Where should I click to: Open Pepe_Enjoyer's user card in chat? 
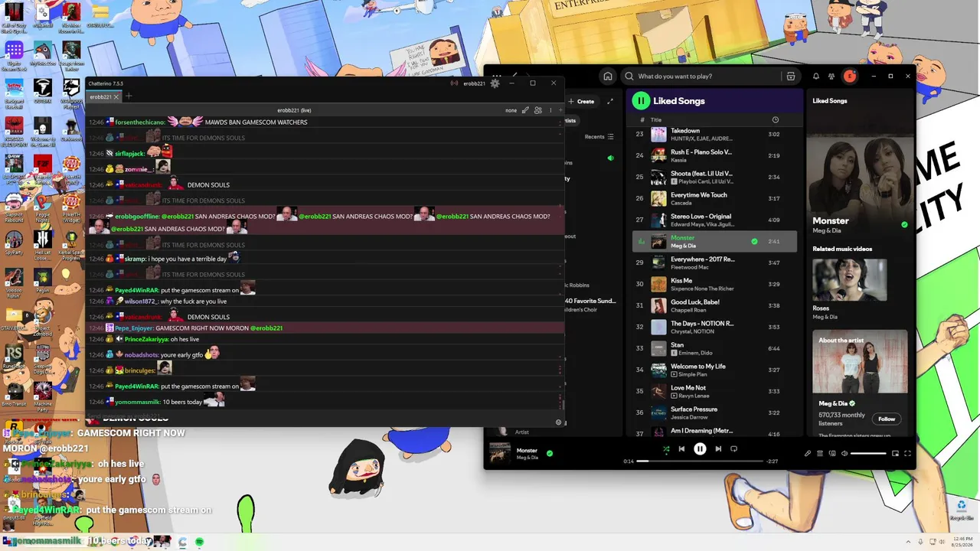[x=134, y=328]
